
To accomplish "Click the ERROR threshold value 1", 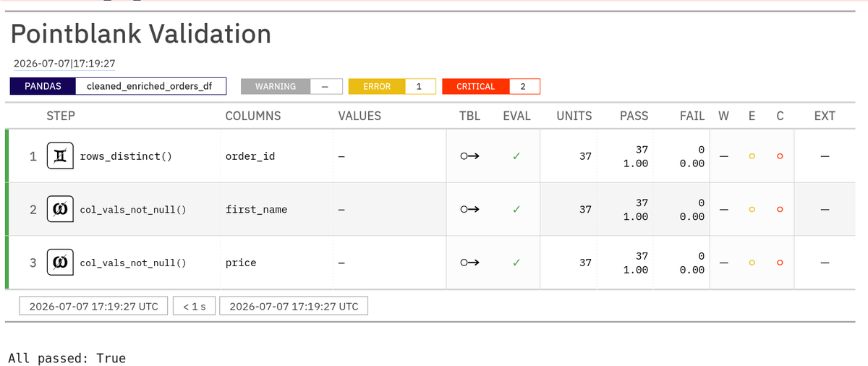I will (420, 86).
